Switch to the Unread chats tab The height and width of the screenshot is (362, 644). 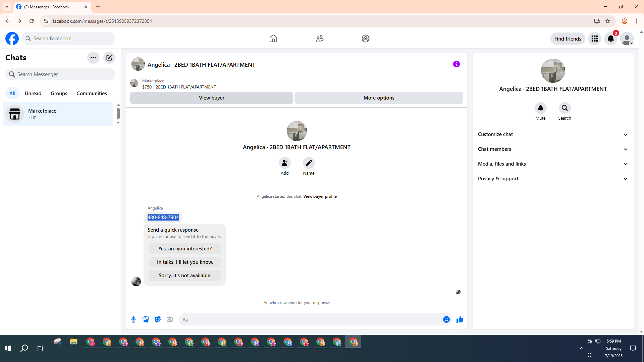33,93
